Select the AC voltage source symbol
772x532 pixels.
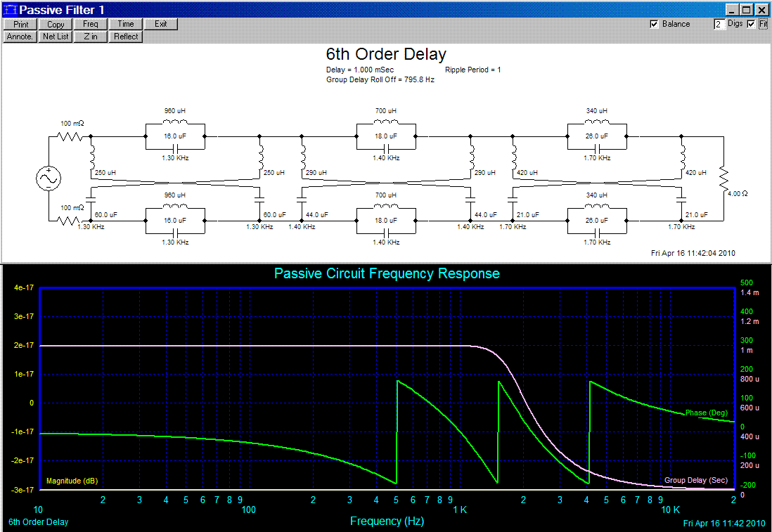coord(49,179)
